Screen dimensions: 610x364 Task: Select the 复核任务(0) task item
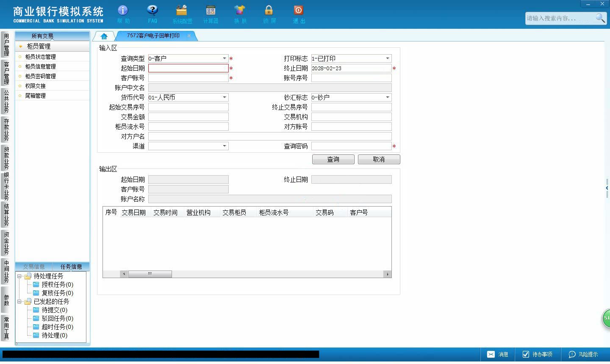point(53,293)
